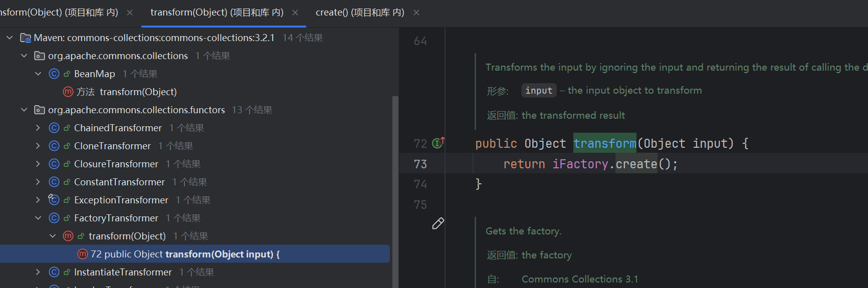
Task: Switch to the create() results tab
Action: 359,13
